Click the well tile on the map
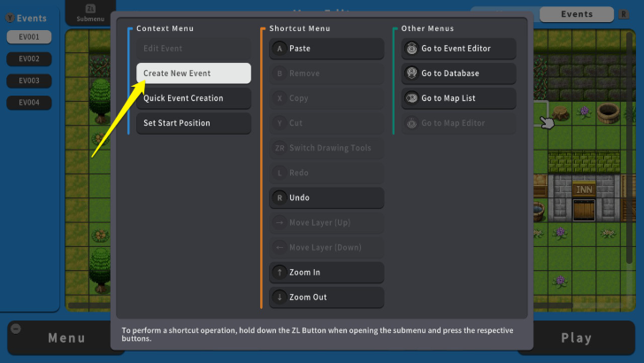644x363 pixels. 608,112
